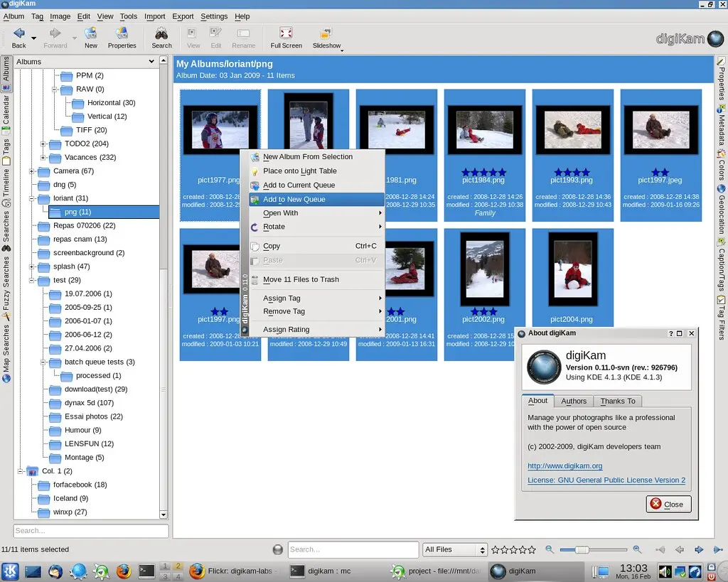Switch to the Authors tab
728x582 pixels.
574,401
